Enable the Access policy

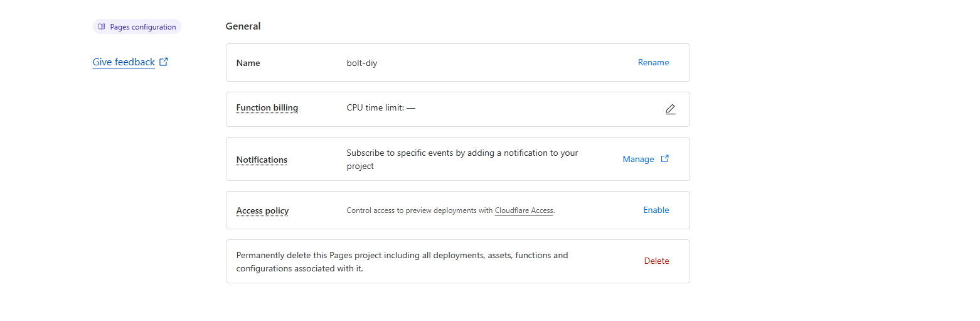656,210
